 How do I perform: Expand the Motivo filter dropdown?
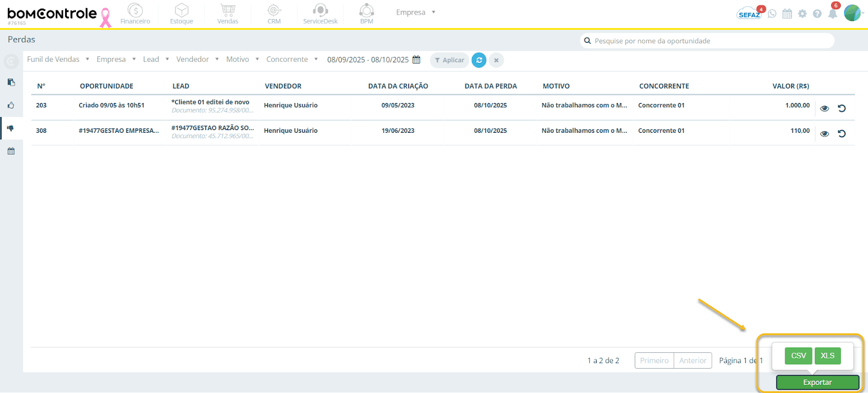(x=242, y=60)
